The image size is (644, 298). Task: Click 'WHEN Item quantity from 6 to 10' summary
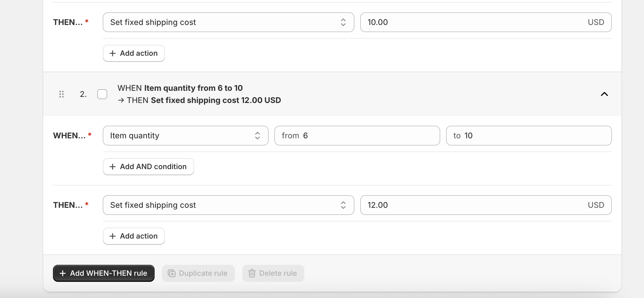(180, 88)
